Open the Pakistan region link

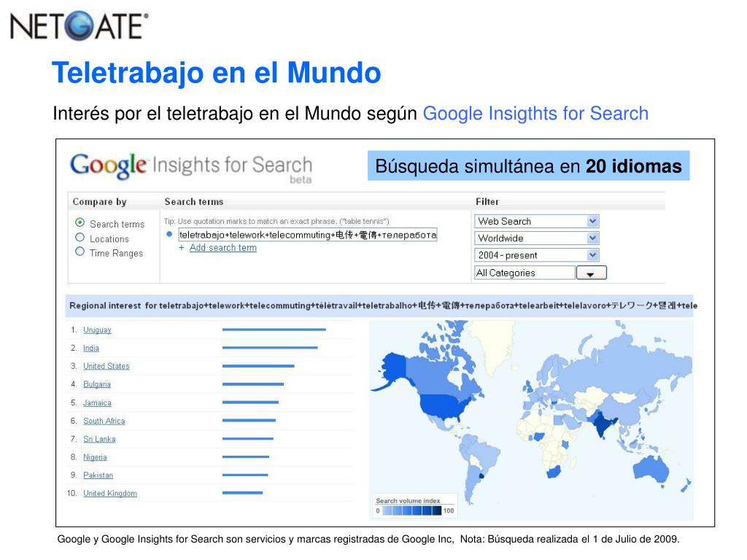98,475
